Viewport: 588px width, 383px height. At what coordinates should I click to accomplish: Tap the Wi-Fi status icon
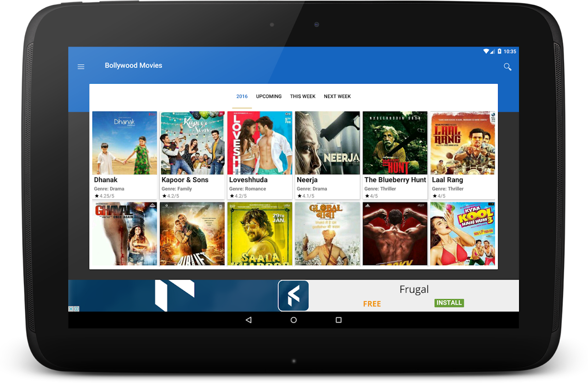(486, 51)
